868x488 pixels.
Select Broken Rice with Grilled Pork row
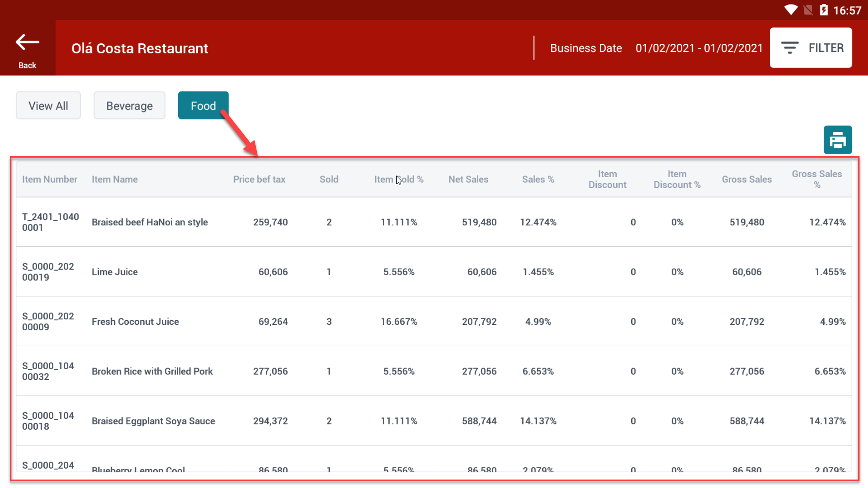pyautogui.click(x=152, y=372)
